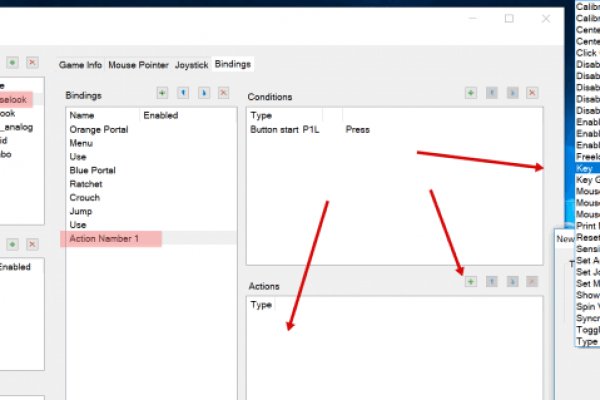Switch to the Game Info tab
600x400 pixels.
point(81,64)
